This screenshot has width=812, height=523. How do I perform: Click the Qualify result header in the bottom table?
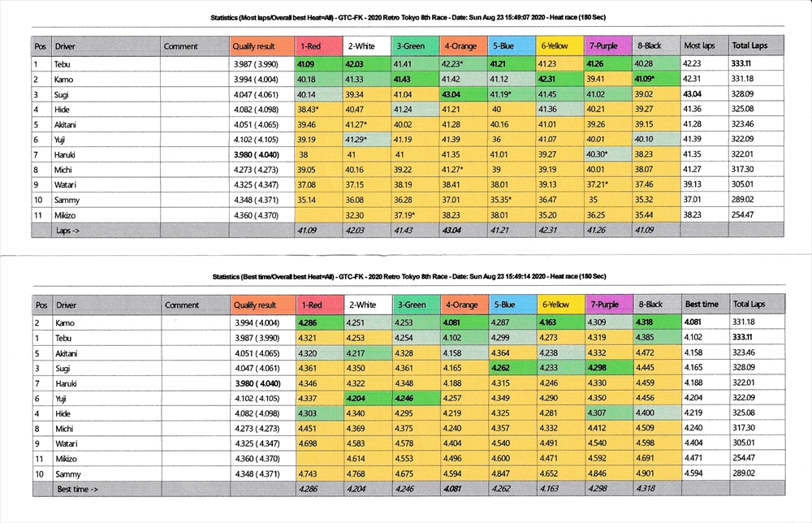click(x=261, y=305)
